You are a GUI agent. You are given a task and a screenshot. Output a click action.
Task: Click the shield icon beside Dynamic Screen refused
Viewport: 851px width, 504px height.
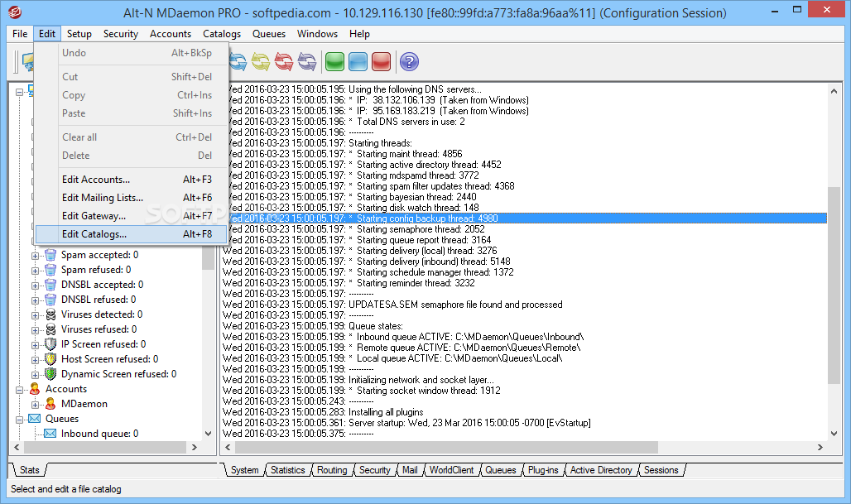point(50,374)
